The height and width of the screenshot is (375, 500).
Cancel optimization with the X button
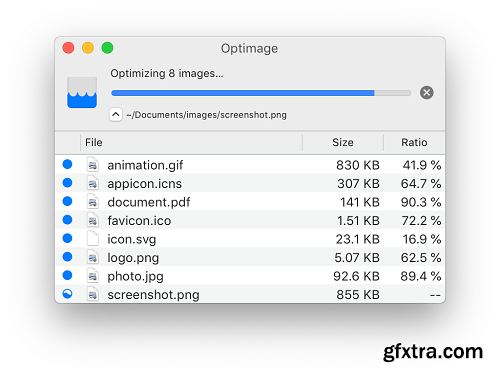click(426, 93)
